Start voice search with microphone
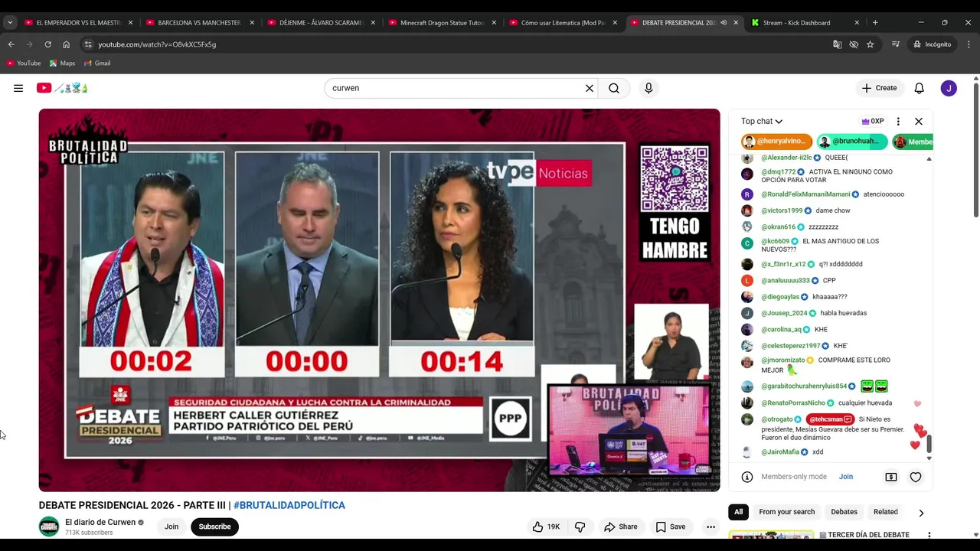 648,88
